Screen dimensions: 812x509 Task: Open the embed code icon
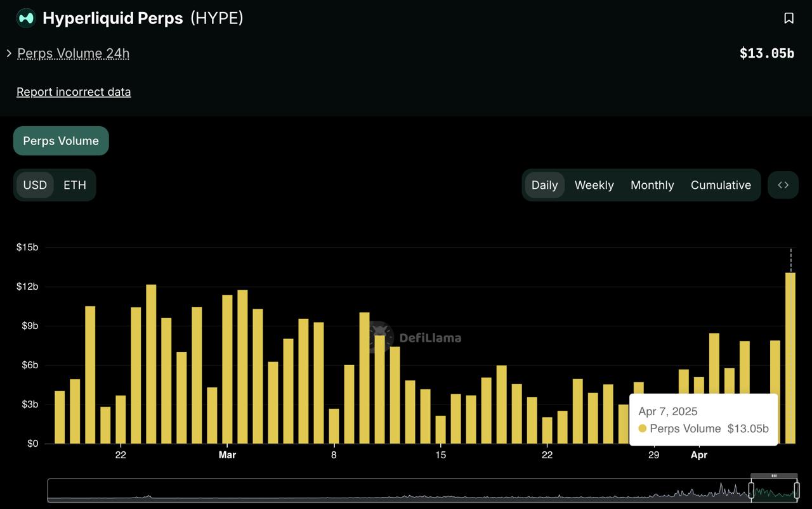(783, 185)
